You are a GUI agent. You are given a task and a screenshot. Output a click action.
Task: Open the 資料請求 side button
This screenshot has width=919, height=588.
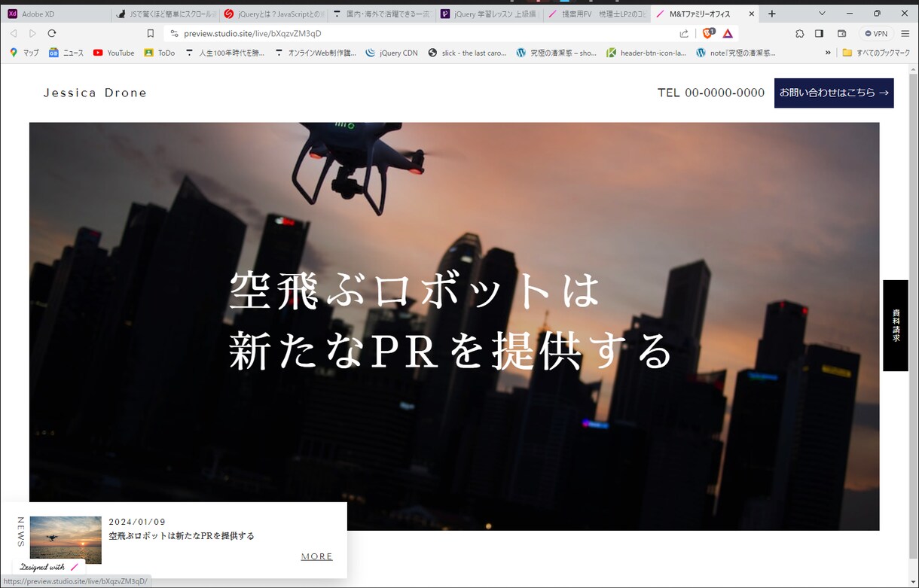point(896,325)
